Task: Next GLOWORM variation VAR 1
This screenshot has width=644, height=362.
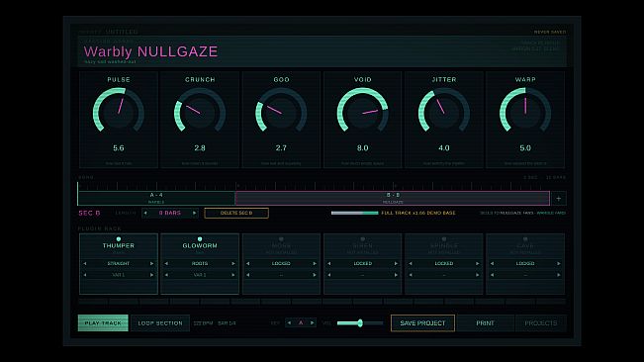Action: click(x=232, y=275)
